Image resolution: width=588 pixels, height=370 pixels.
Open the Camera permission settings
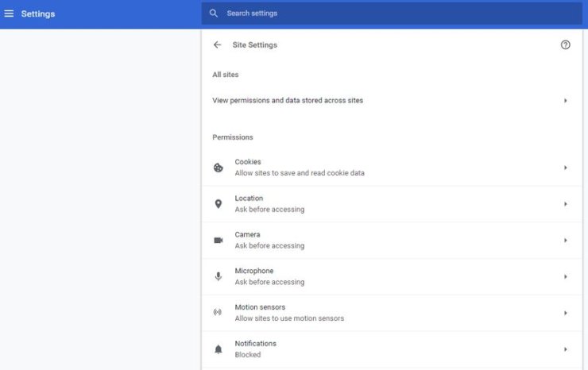pos(392,241)
